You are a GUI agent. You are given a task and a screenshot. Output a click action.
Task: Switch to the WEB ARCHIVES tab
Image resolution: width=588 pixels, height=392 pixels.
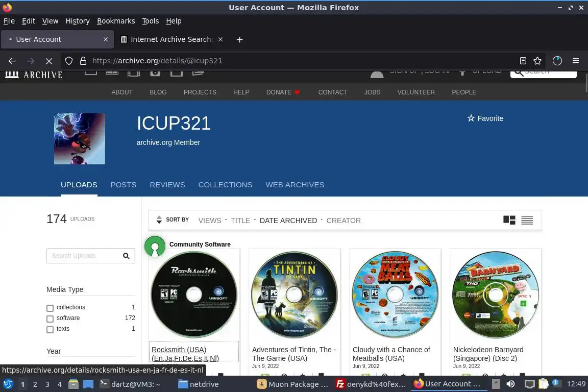point(295,185)
